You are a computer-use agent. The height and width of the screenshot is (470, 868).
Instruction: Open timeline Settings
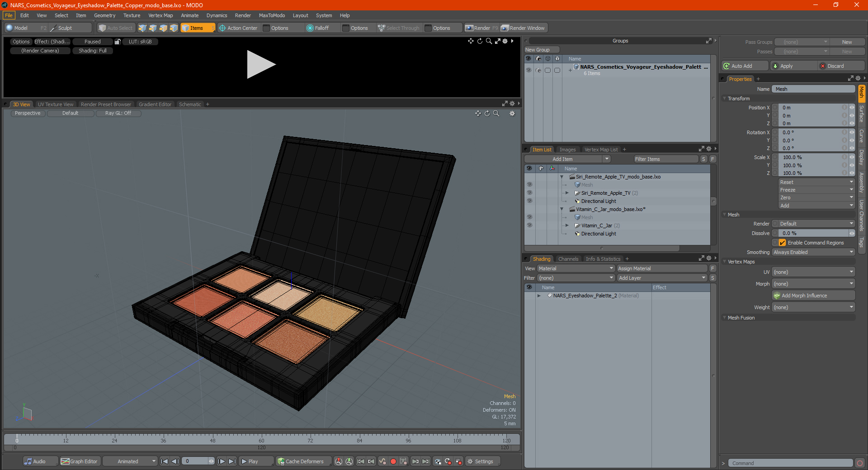tap(482, 461)
